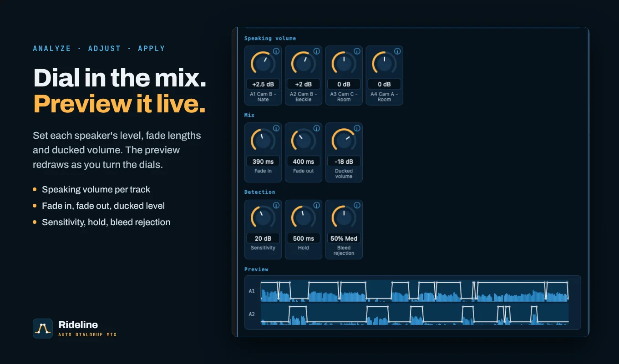Click the Speaking volume section heading

[x=270, y=38]
